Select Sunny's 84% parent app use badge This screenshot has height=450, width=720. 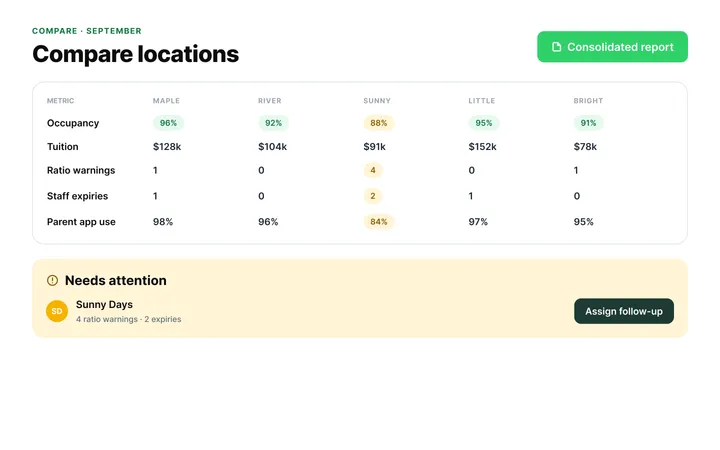coord(378,222)
